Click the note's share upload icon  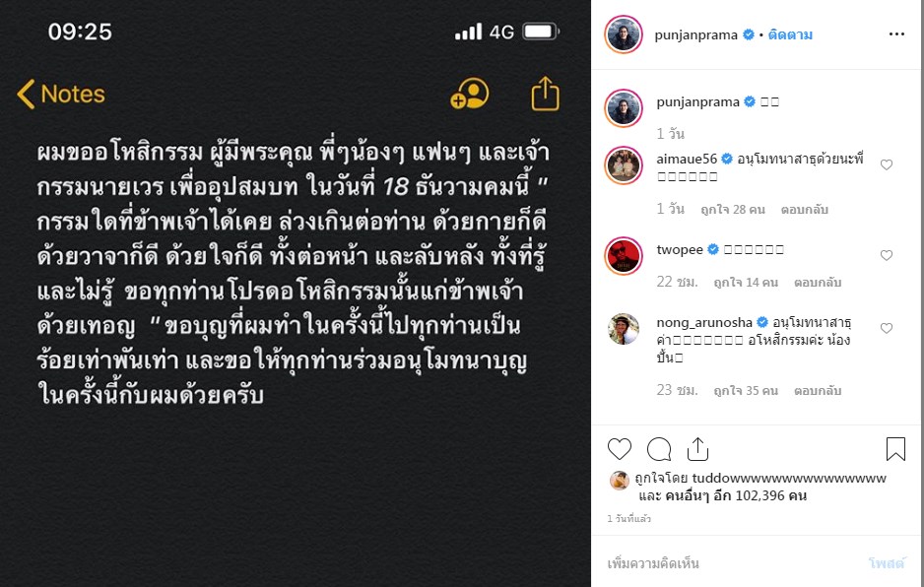pyautogui.click(x=545, y=94)
